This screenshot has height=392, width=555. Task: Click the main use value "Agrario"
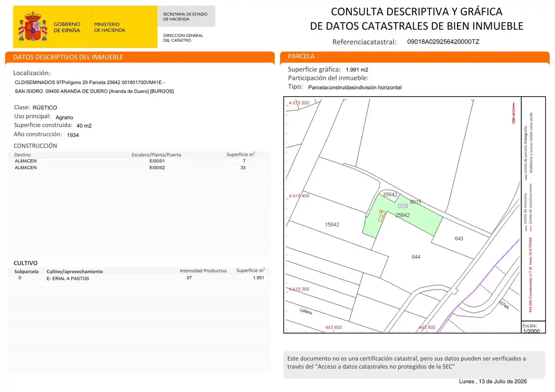click(x=64, y=117)
